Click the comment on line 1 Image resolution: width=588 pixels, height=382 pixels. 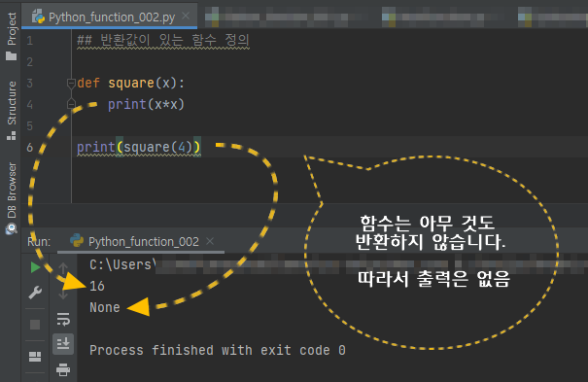pyautogui.click(x=163, y=40)
